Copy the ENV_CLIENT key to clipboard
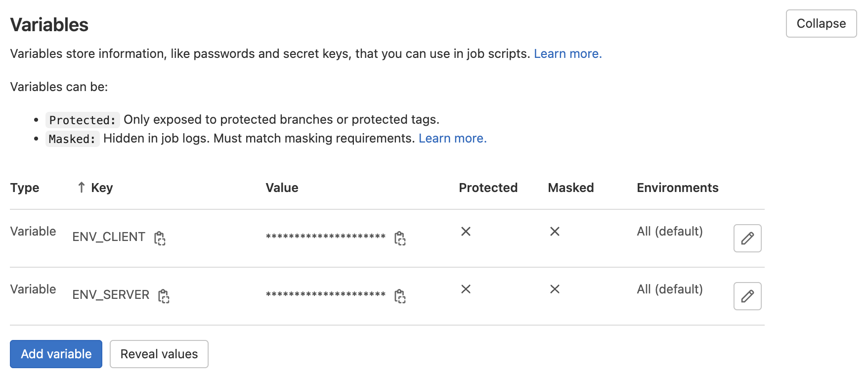The height and width of the screenshot is (384, 868). pyautogui.click(x=160, y=238)
